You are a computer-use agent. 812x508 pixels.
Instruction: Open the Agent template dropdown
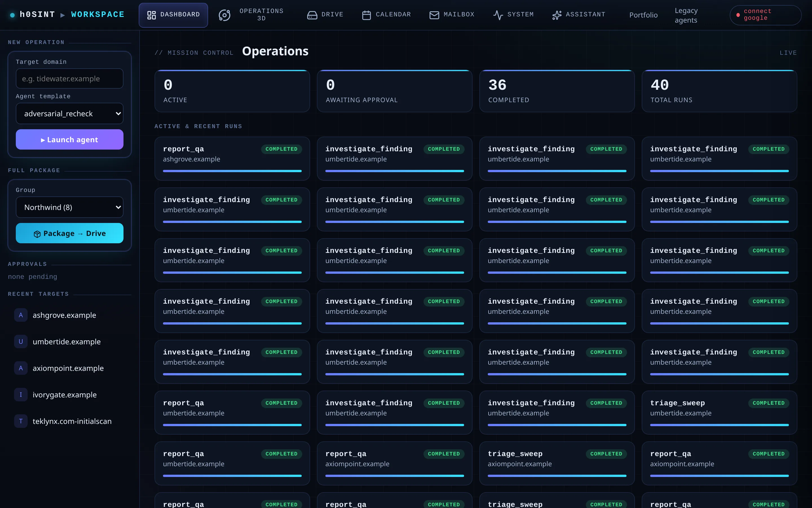pyautogui.click(x=69, y=113)
